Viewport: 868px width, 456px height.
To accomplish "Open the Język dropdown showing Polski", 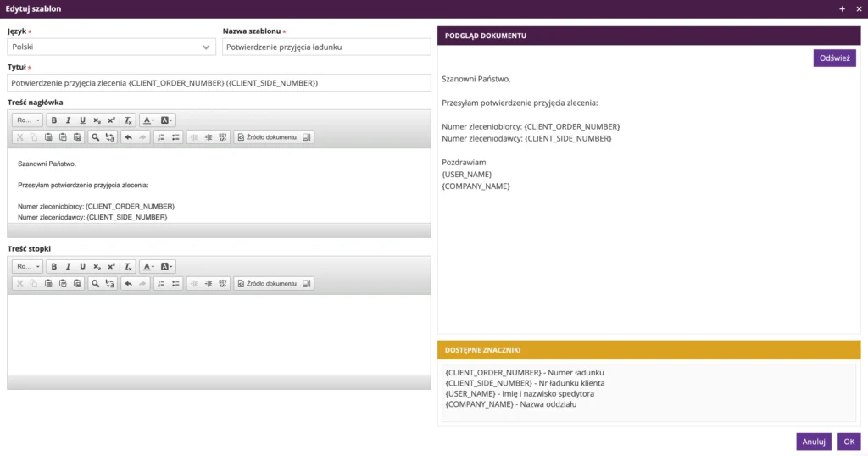I will coord(111,47).
